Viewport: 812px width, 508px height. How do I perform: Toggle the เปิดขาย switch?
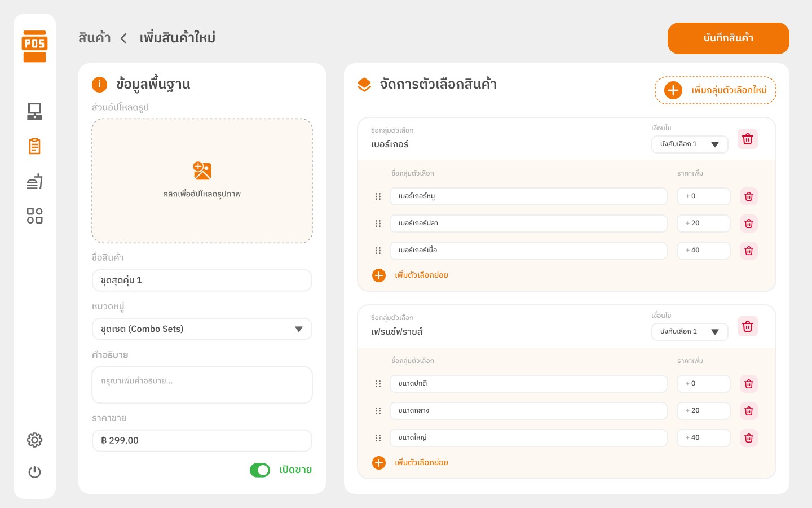[x=260, y=470]
